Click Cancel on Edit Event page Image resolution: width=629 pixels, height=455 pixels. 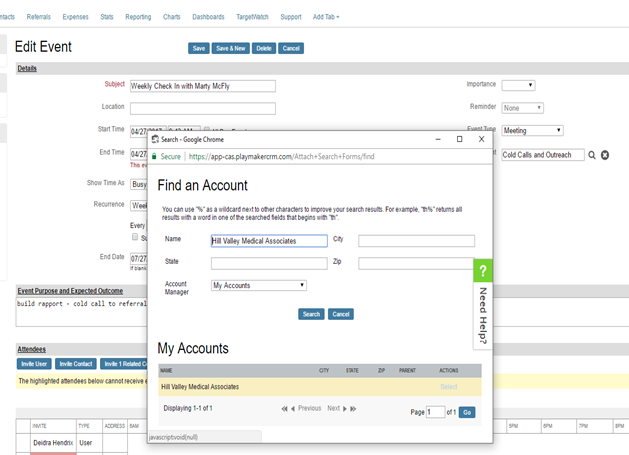pyautogui.click(x=291, y=48)
